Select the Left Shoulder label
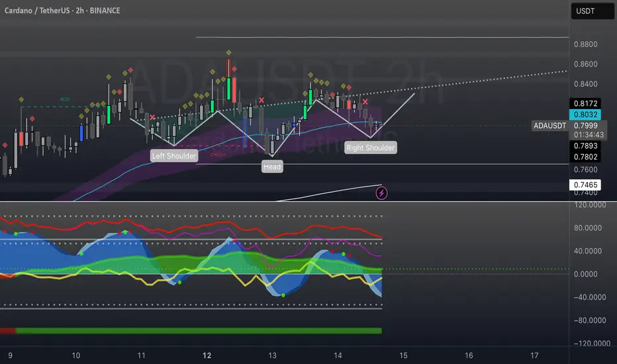 coord(174,156)
